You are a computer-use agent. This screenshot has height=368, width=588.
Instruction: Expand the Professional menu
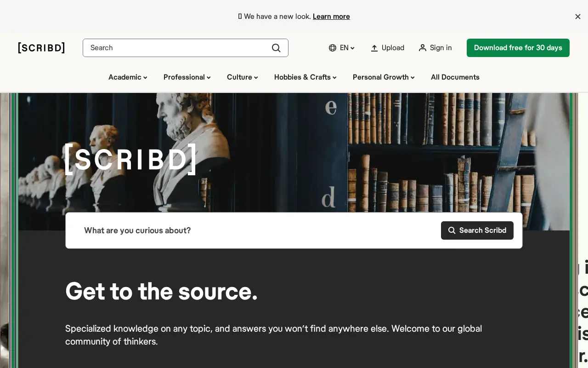click(187, 77)
